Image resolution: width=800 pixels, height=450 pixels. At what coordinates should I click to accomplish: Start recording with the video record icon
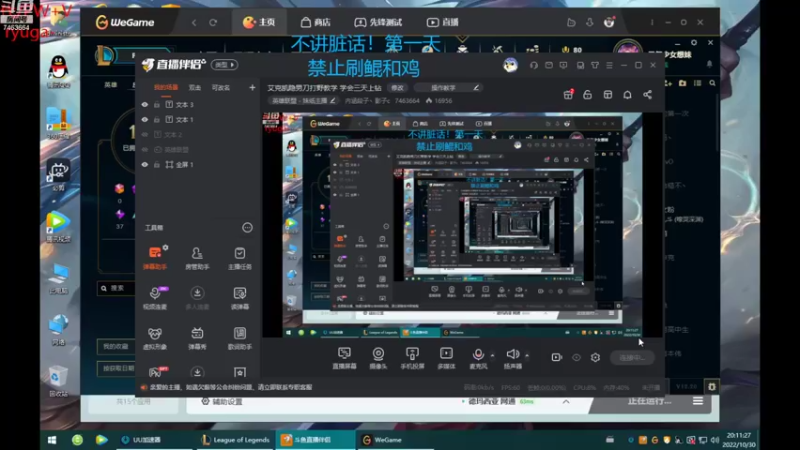tap(557, 357)
